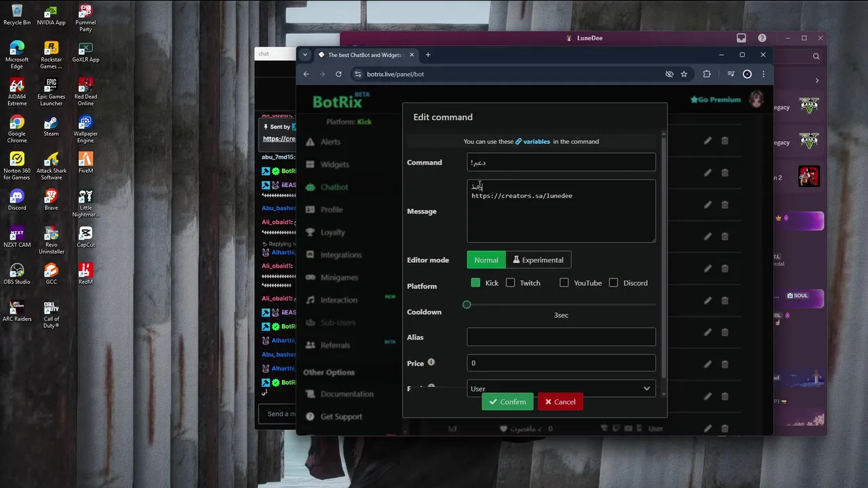Select Normal editor mode
Viewport: 868px width, 488px height.
click(486, 260)
